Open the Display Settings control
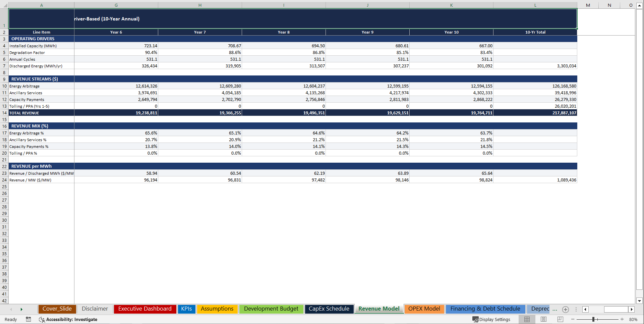This screenshot has width=644, height=324. tap(491, 319)
